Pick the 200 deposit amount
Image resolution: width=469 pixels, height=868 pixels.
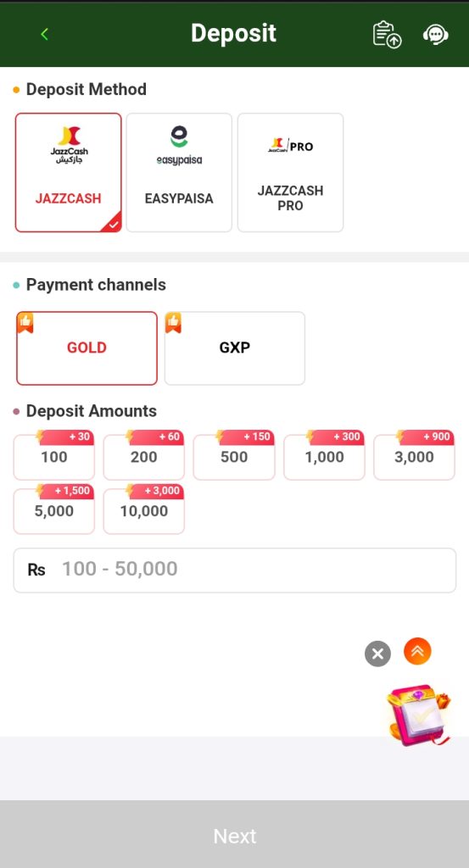pyautogui.click(x=144, y=455)
